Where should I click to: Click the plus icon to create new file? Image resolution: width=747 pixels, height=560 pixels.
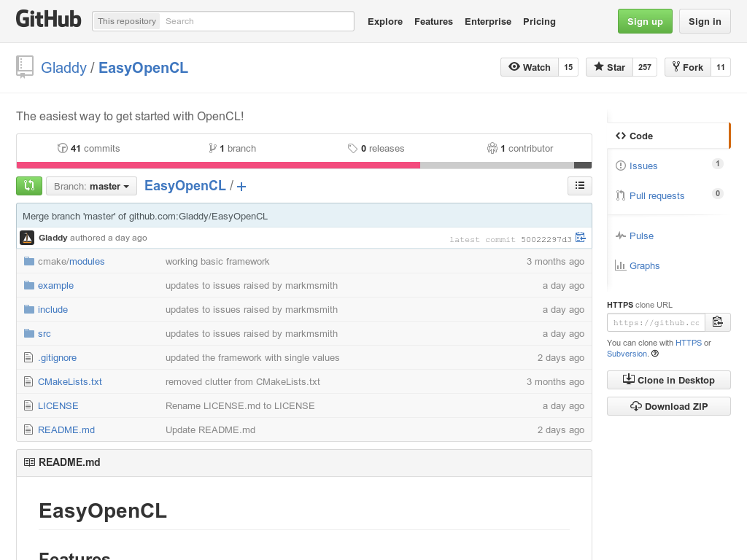(x=241, y=187)
